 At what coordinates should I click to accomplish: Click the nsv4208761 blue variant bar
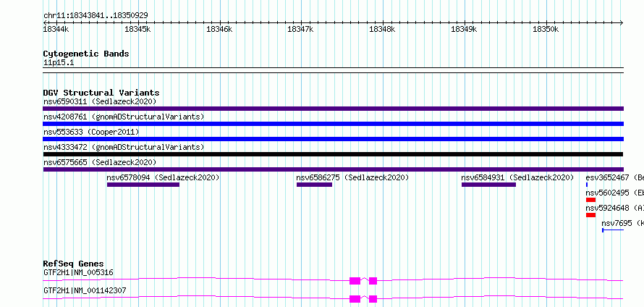pos(333,124)
